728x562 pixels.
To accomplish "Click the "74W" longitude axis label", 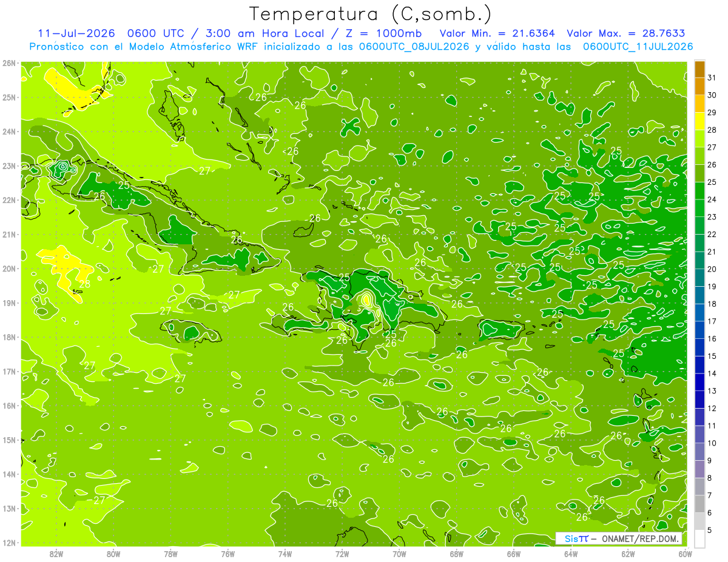I will (x=285, y=554).
